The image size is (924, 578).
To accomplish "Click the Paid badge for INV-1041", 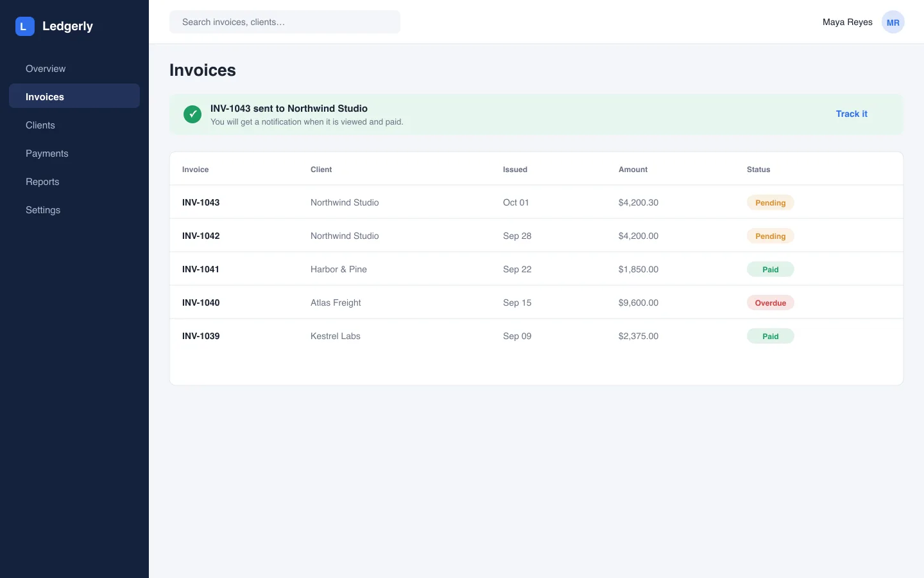I will 770,270.
